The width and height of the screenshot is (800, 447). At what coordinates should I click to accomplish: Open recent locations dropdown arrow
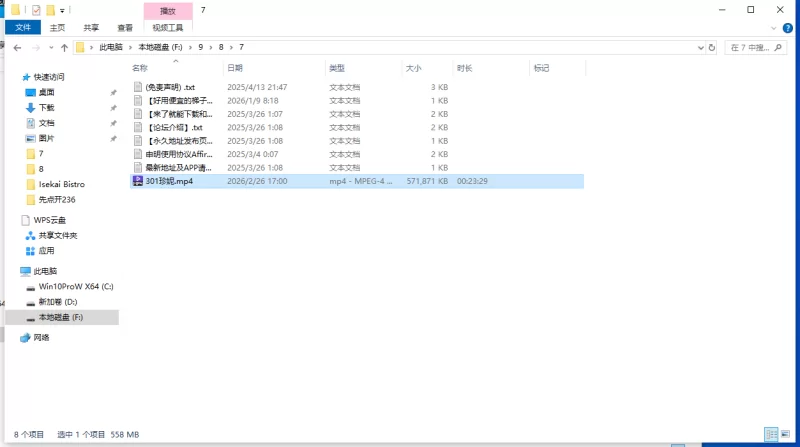51,47
